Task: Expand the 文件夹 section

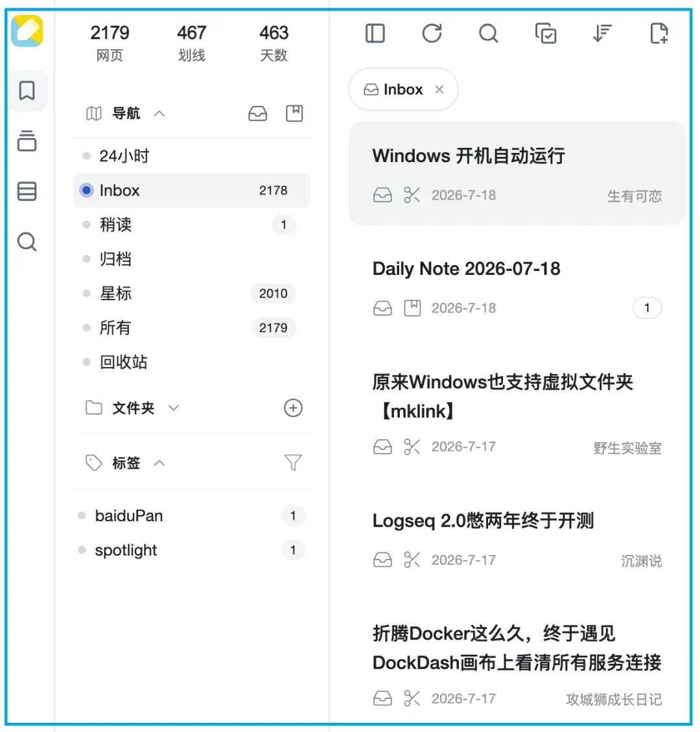Action: 174,408
